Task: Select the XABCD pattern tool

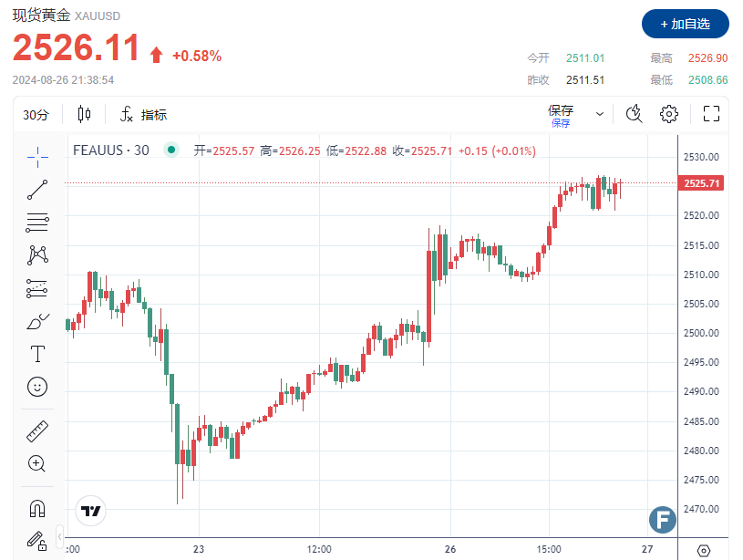Action: click(x=37, y=254)
